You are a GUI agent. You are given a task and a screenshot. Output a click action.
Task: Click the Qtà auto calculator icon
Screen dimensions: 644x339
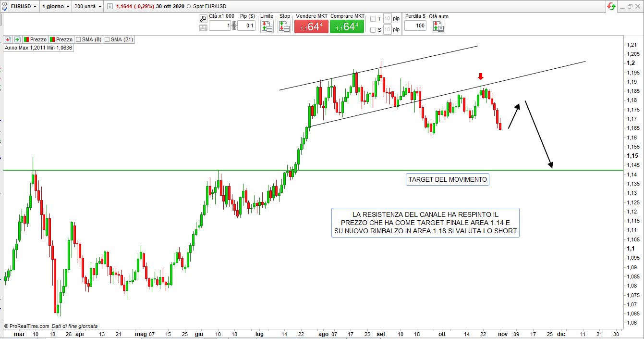point(438,26)
